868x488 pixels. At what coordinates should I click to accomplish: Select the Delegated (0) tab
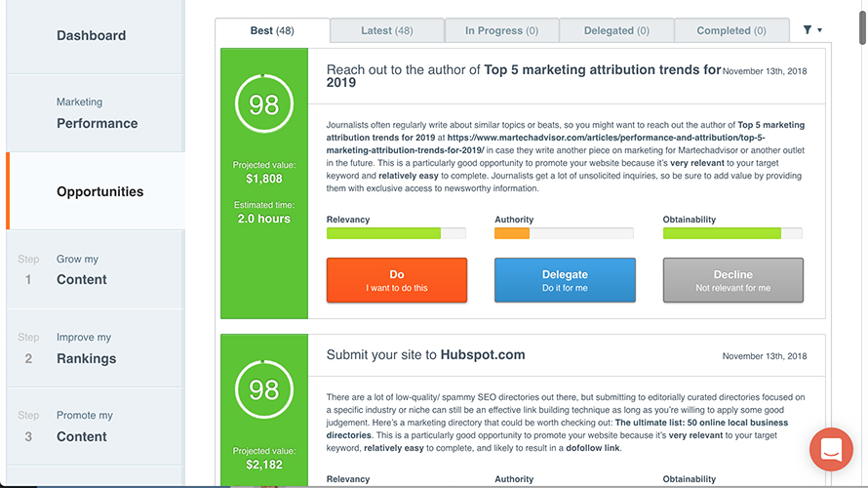(x=616, y=30)
